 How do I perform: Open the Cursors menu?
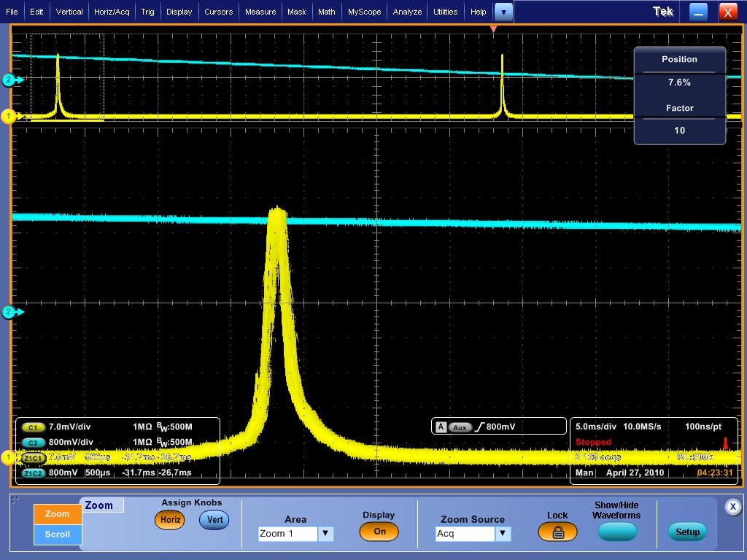[219, 12]
